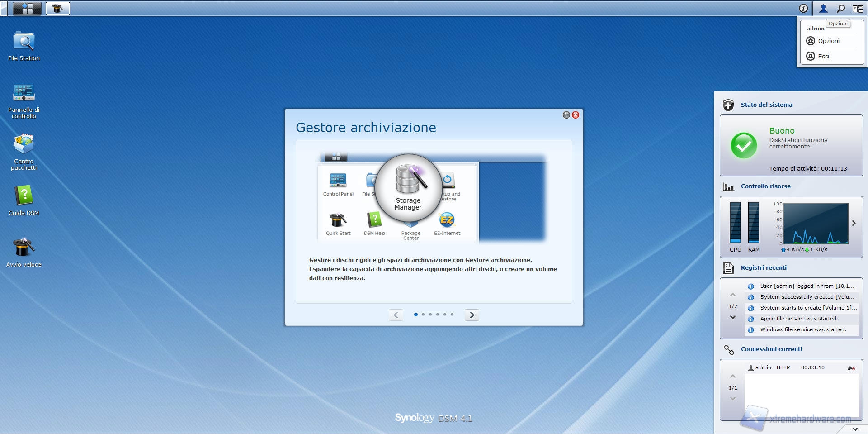The height and width of the screenshot is (434, 868).
Task: Click the information icon in top bar
Action: [803, 8]
